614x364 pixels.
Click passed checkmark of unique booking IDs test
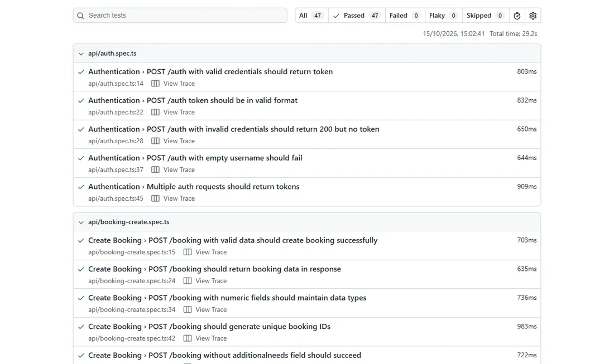[x=81, y=327]
